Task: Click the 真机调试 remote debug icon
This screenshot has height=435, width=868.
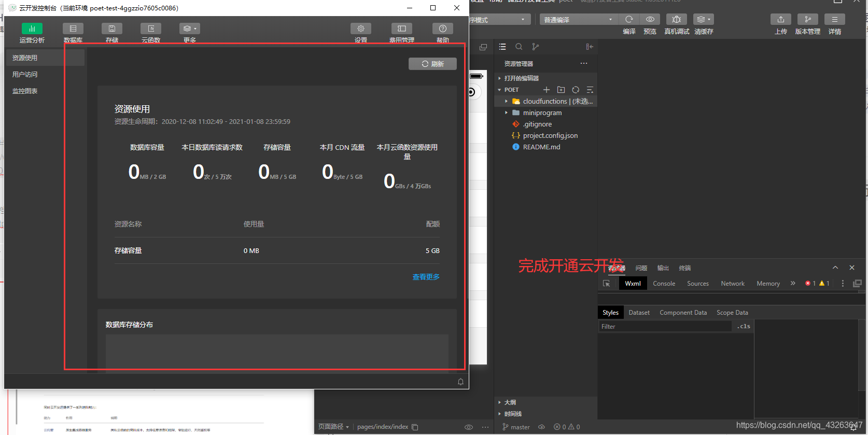Action: tap(677, 19)
